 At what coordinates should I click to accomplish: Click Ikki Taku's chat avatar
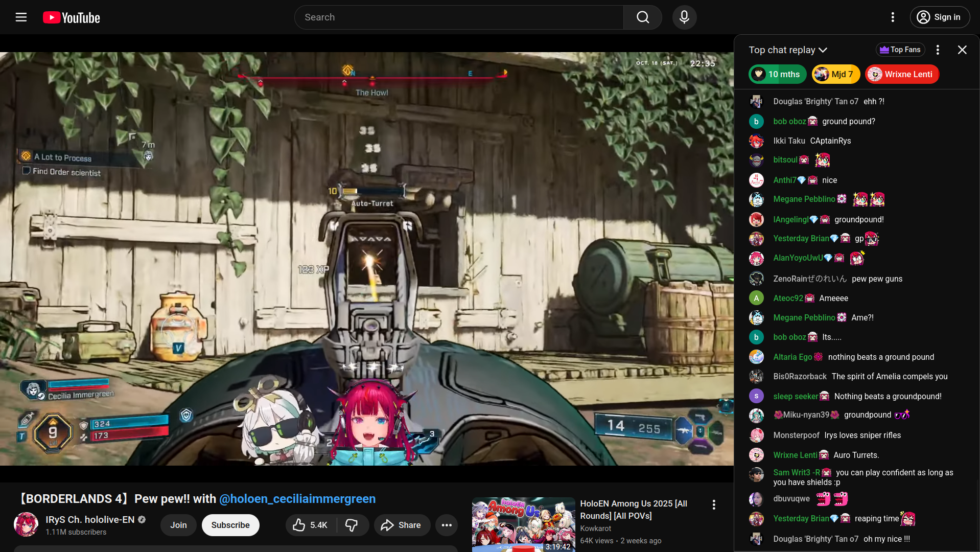coord(756,141)
